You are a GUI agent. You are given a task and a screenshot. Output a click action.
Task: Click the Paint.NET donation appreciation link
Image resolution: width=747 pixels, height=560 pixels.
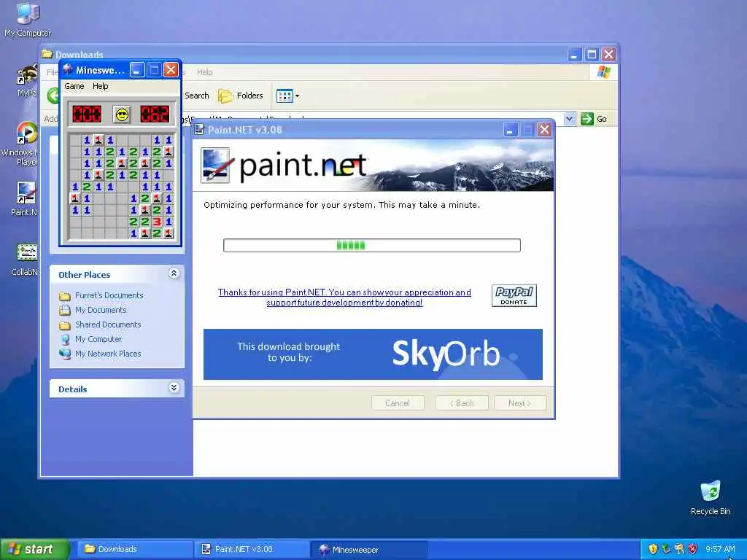point(344,297)
